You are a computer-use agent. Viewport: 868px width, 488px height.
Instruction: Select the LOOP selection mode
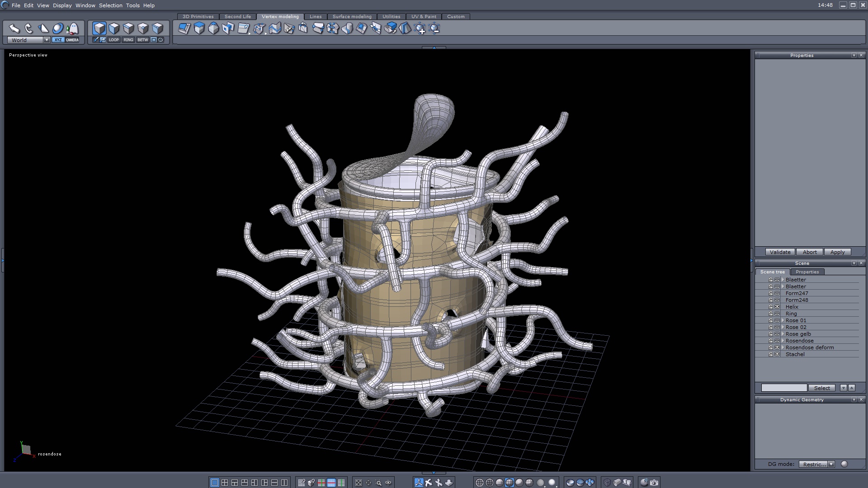(113, 40)
